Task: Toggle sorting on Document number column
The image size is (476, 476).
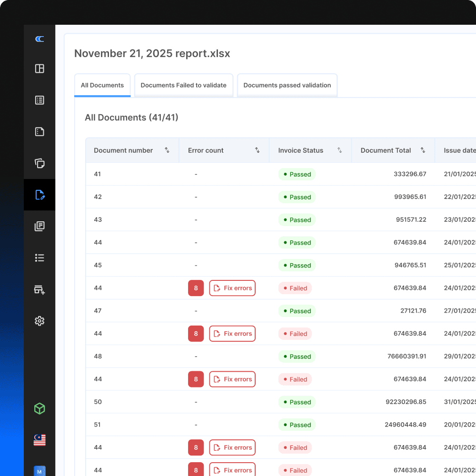Action: point(167,150)
